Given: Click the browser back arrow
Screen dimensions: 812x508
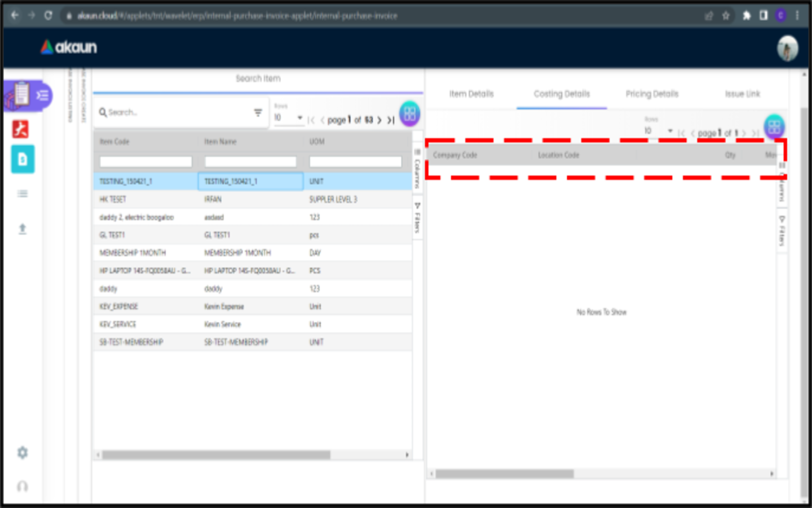Looking at the screenshot, I should click(15, 15).
